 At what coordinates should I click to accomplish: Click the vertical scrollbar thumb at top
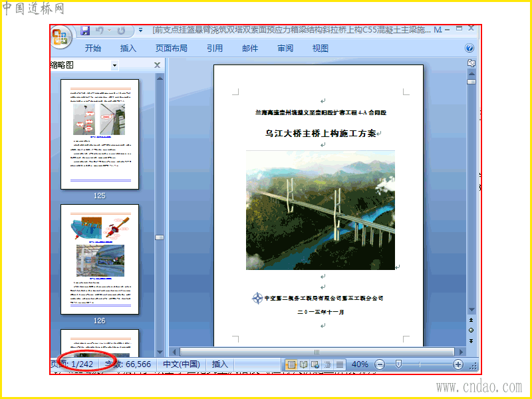pos(471,82)
